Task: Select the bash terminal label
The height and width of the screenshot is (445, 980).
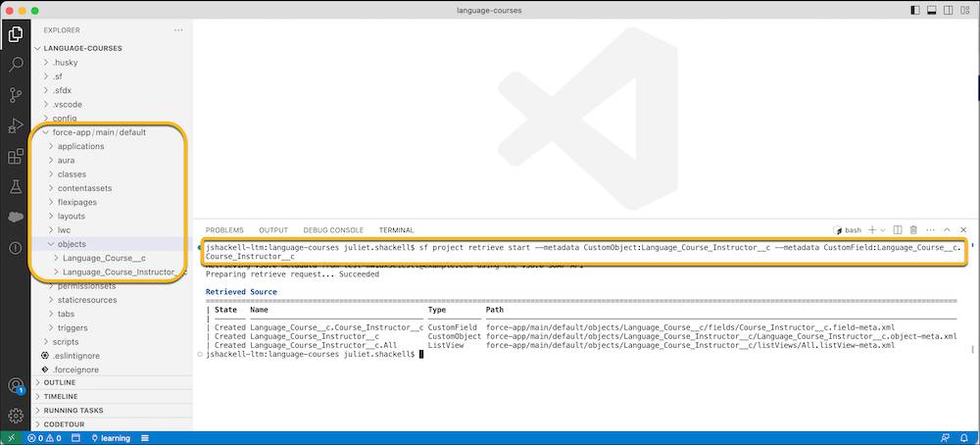Action: click(847, 230)
